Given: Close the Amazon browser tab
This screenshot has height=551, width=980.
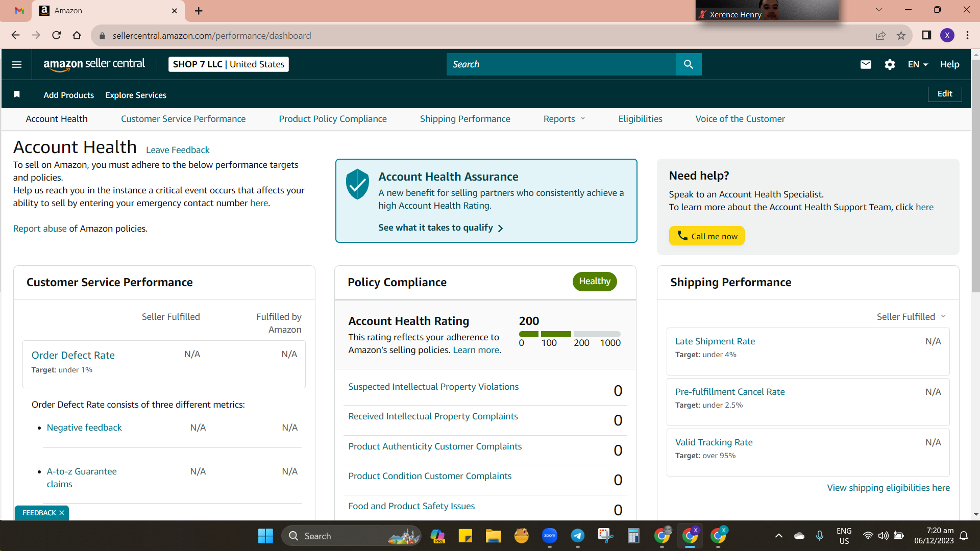Looking at the screenshot, I should pyautogui.click(x=175, y=11).
